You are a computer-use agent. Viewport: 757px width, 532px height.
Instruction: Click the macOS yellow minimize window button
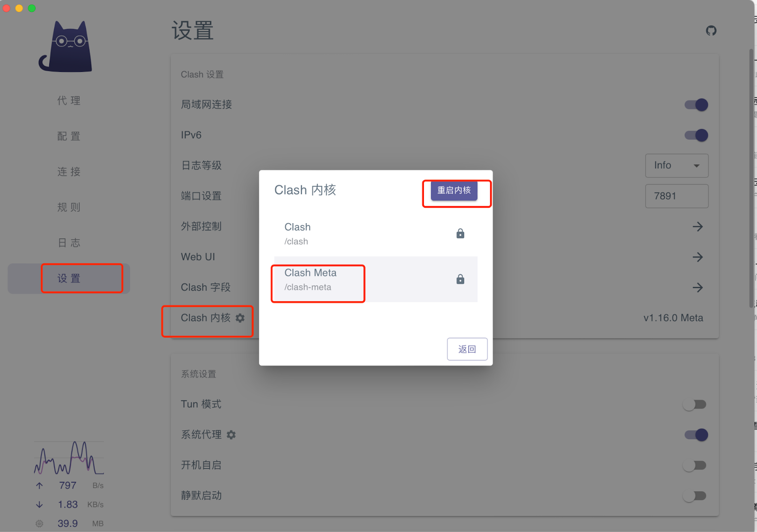point(19,8)
